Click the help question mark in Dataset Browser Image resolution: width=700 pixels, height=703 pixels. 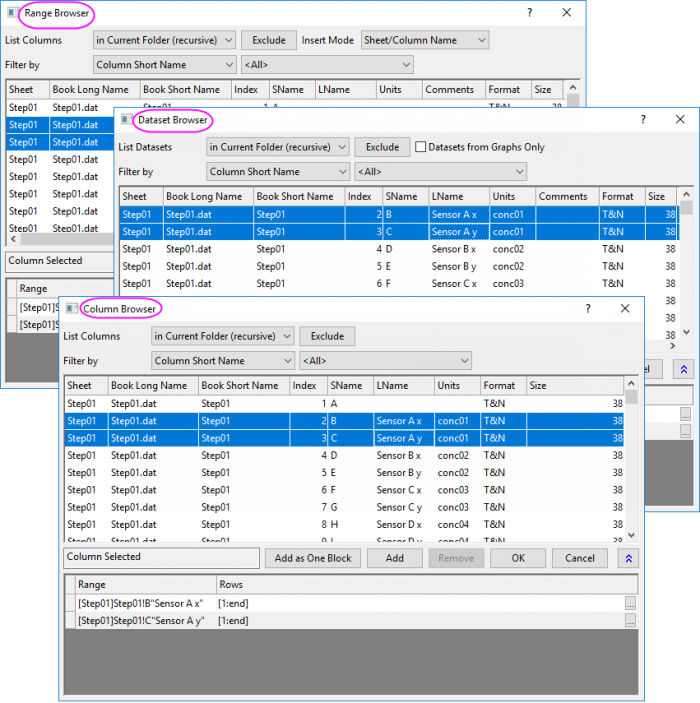click(643, 119)
